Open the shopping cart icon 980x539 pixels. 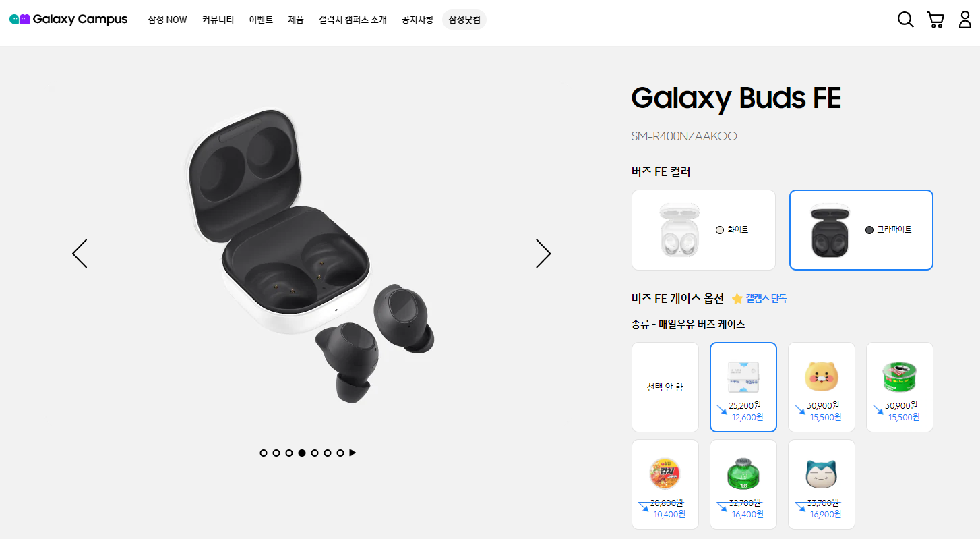(x=936, y=20)
